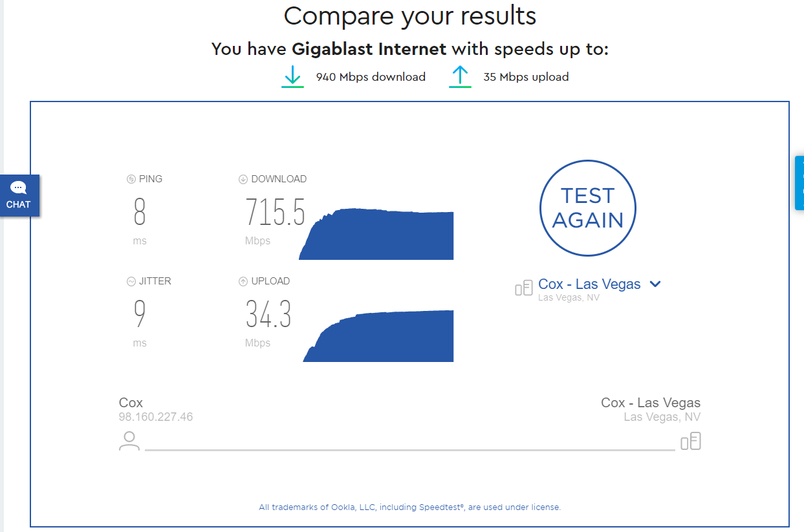
Task: Click the server icon at line's right end
Action: tap(691, 441)
